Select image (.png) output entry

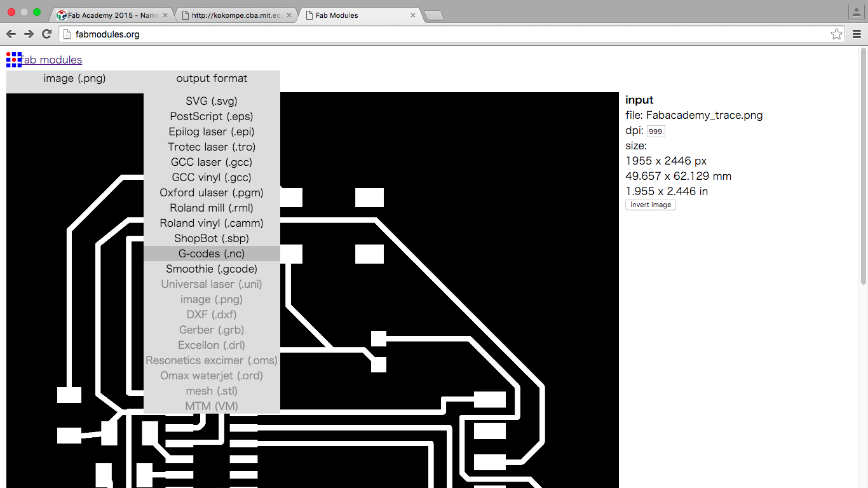point(212,299)
